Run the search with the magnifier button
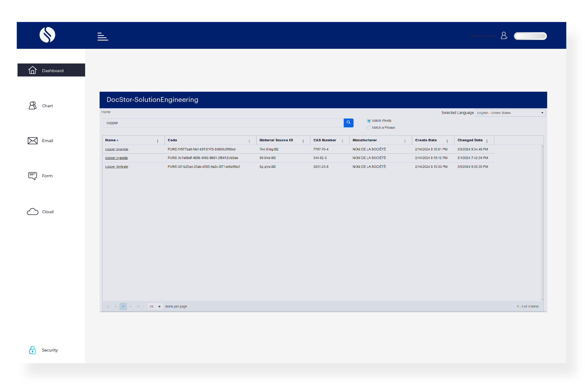Screen dimensions: 585x392 tap(349, 123)
